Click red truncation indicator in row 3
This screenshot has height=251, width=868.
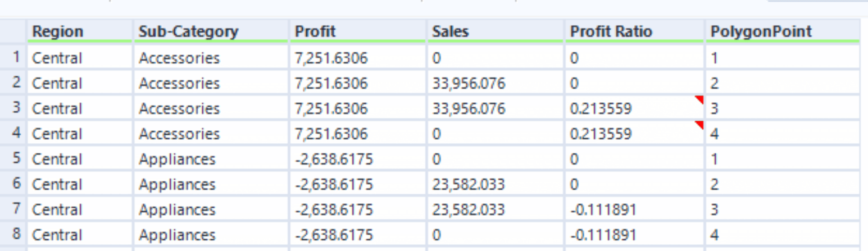tap(699, 99)
